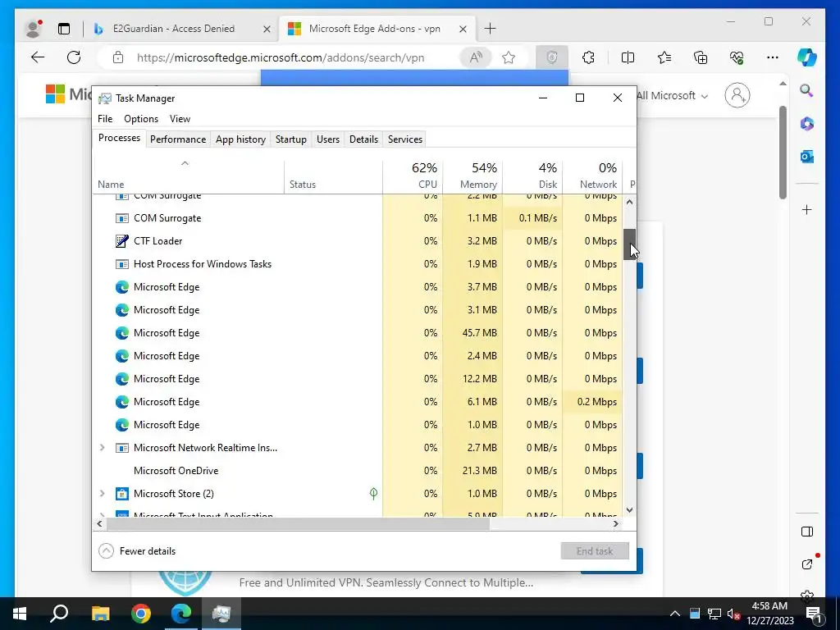840x630 pixels.
Task: Switch to the Startup tab
Action: [291, 139]
